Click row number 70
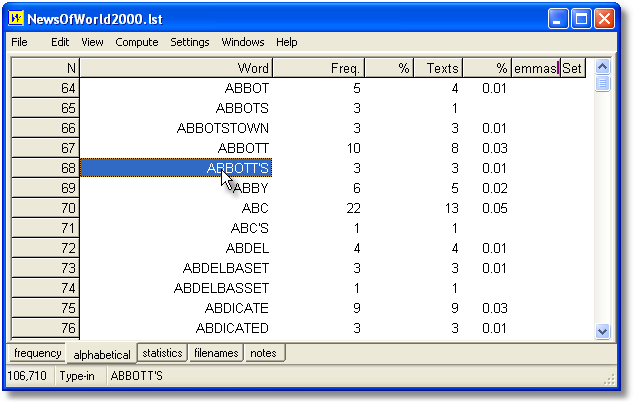This screenshot has height=405, width=635. click(x=45, y=208)
